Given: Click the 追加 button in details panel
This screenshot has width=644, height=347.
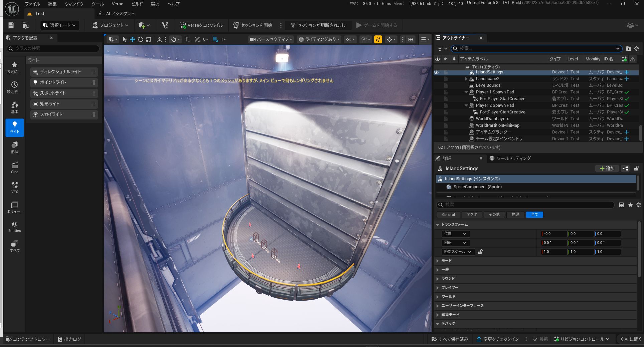Looking at the screenshot, I should pos(607,168).
